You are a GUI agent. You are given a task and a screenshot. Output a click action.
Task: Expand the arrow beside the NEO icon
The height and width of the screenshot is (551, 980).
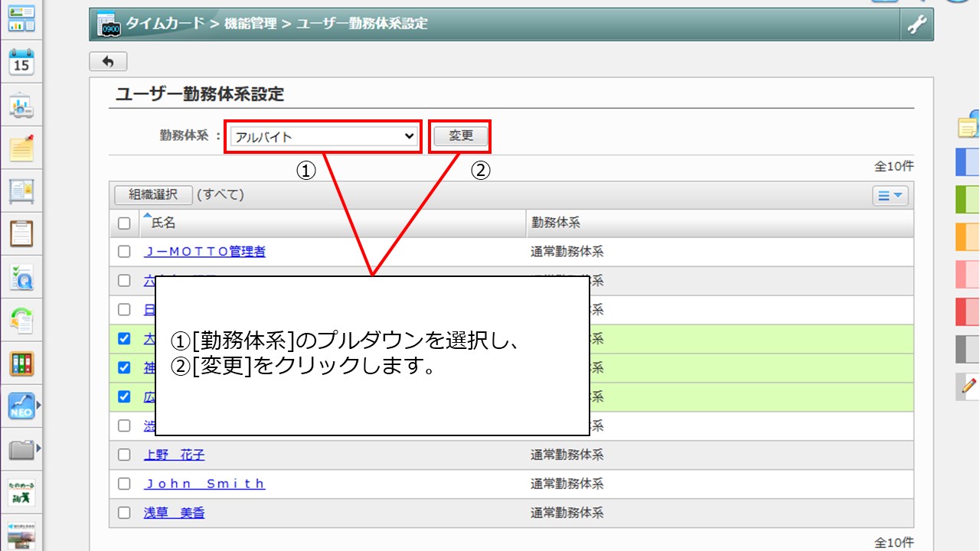click(38, 406)
